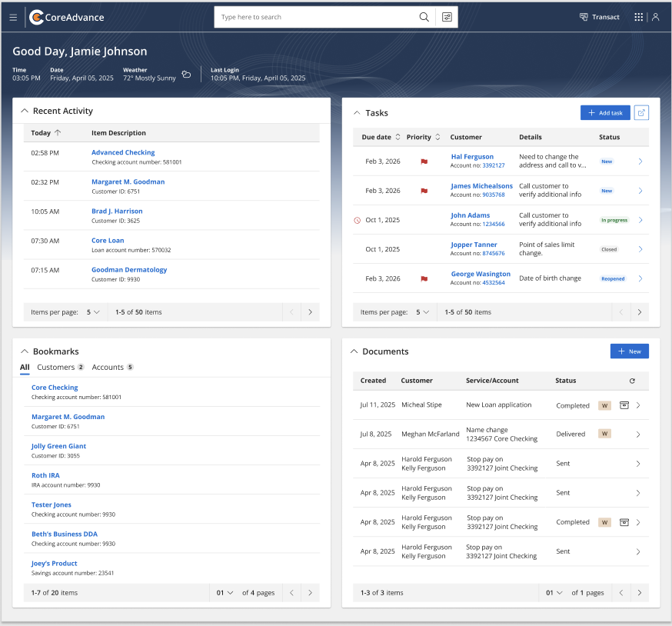
Task: Select the All bookmarks tab
Action: 25,368
